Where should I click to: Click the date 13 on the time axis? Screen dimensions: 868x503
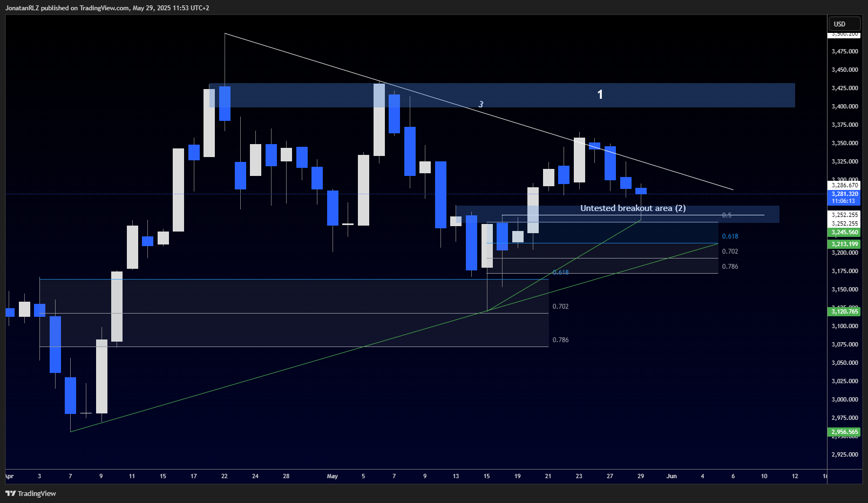point(456,476)
